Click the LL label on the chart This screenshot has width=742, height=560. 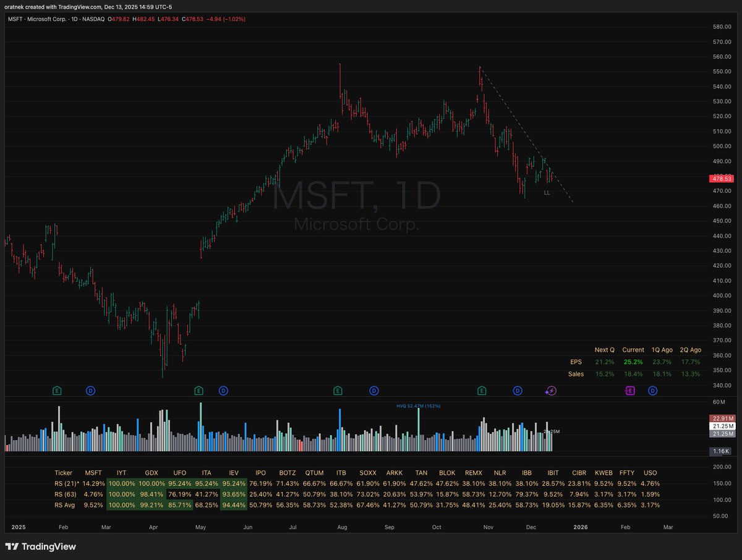click(547, 193)
